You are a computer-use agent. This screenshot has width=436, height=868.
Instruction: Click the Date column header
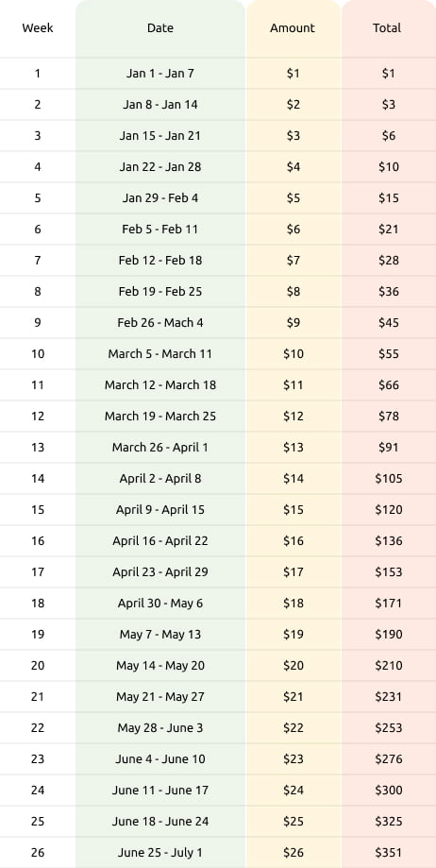tap(159, 27)
